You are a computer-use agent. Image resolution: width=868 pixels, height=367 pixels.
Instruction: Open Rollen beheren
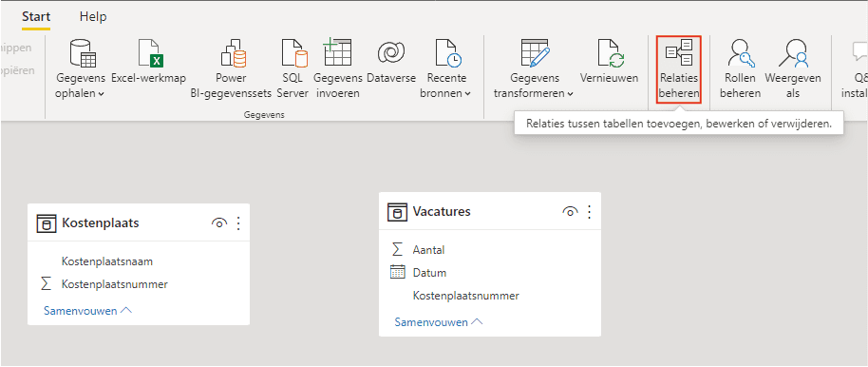coord(743,54)
